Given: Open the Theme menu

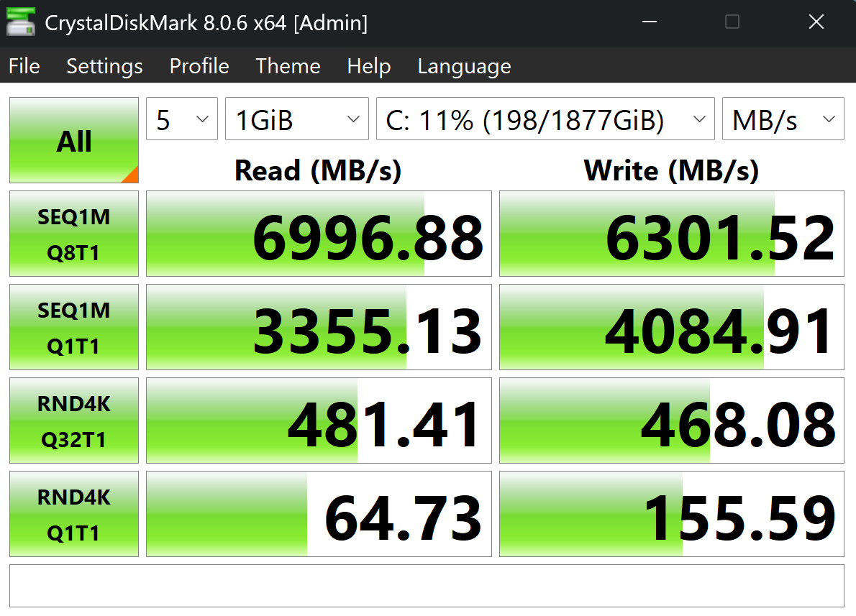Looking at the screenshot, I should point(288,66).
